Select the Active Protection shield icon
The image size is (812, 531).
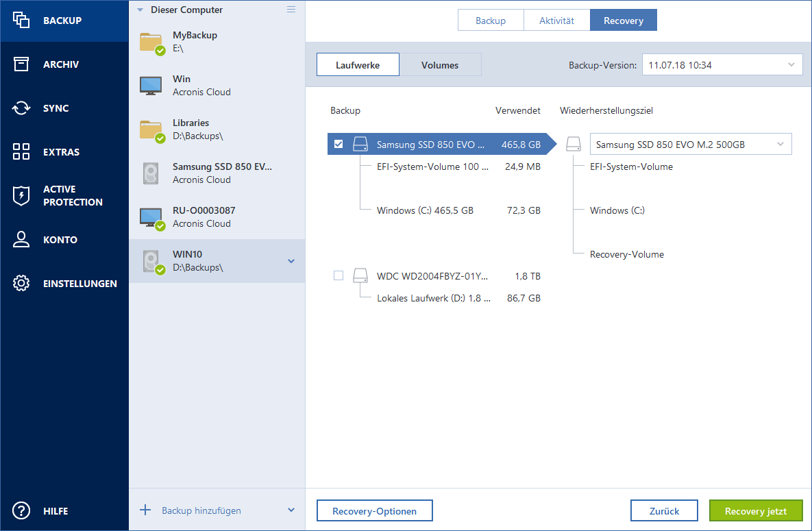[21, 196]
